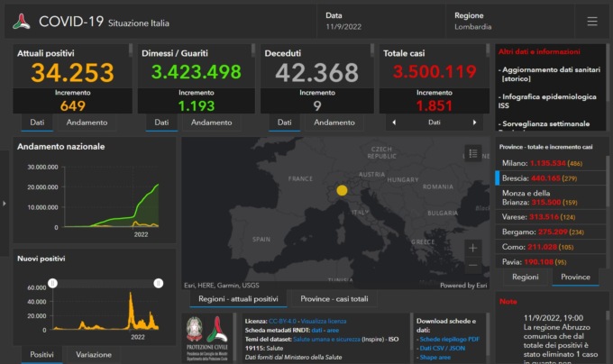Switch to the Regioni list tab
613x364 pixels.
point(525,278)
